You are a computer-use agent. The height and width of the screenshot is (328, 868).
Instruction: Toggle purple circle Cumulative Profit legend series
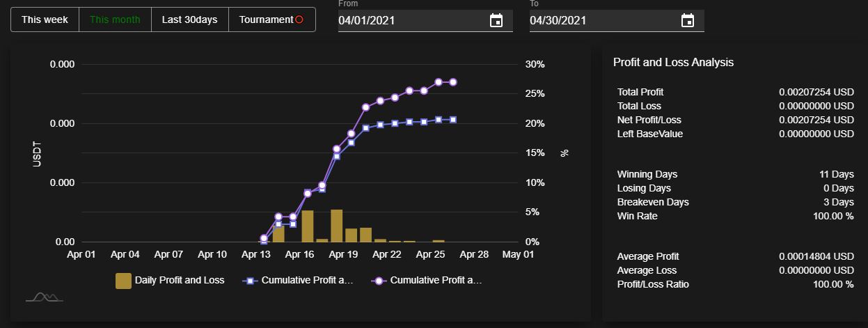(x=427, y=281)
